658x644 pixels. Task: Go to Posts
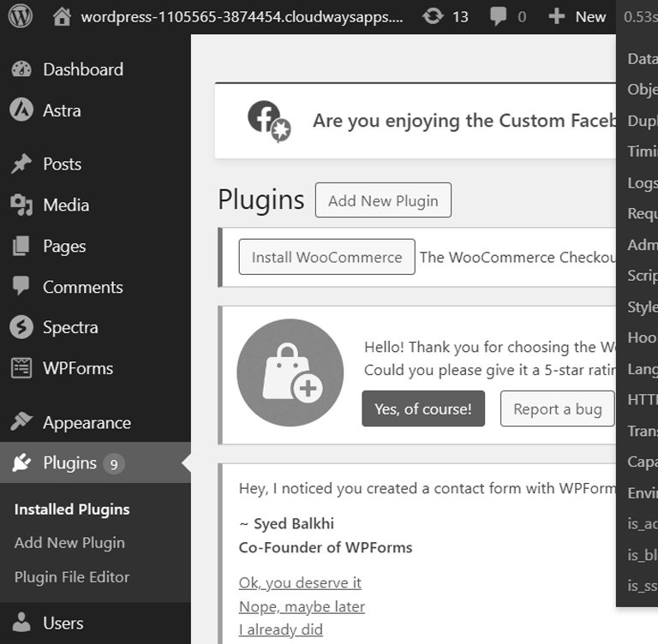coord(62,164)
